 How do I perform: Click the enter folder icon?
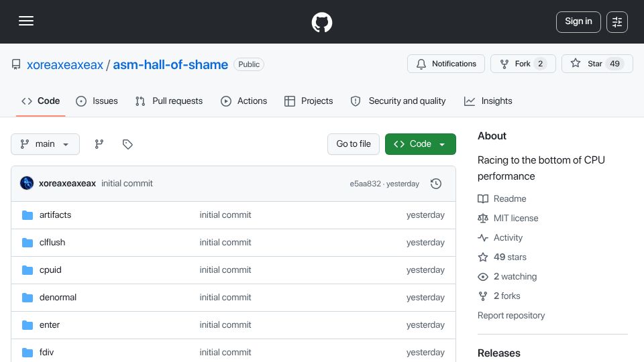[x=27, y=325]
